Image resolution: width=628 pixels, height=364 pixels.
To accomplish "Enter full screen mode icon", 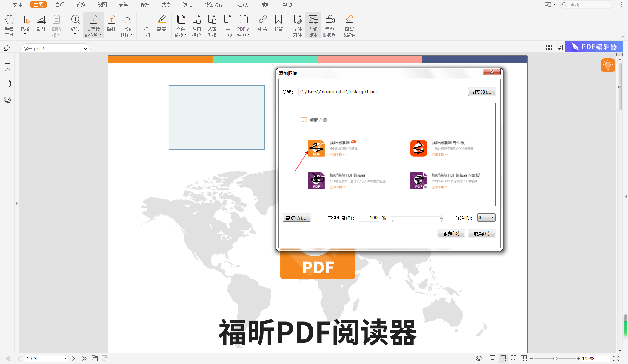I will point(616,358).
